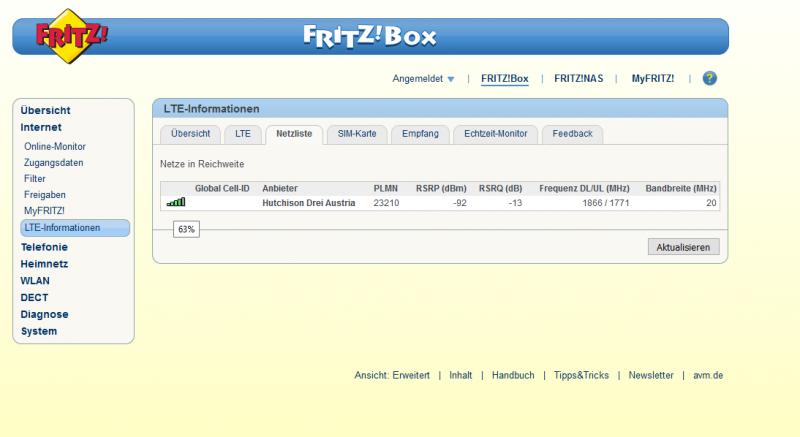Viewport: 800px width, 437px height.
Task: Open DECT in the sidebar menu
Action: [x=34, y=297]
